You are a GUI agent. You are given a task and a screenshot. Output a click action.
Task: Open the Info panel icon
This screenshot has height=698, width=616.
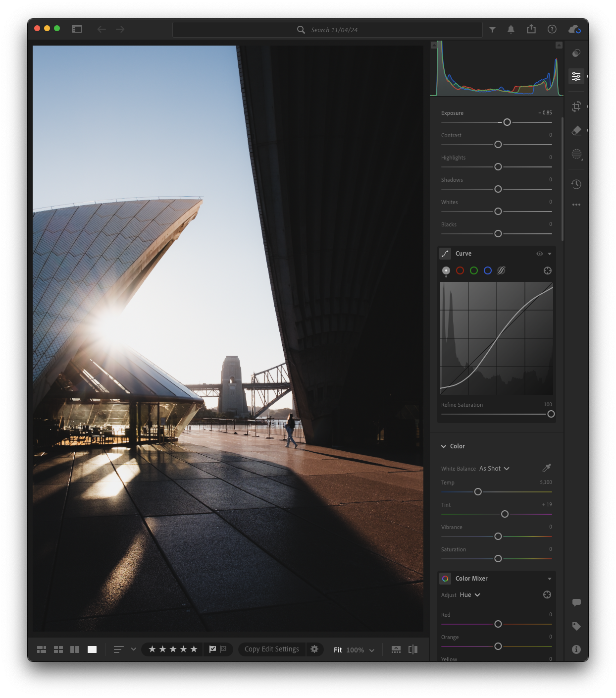[x=576, y=649]
